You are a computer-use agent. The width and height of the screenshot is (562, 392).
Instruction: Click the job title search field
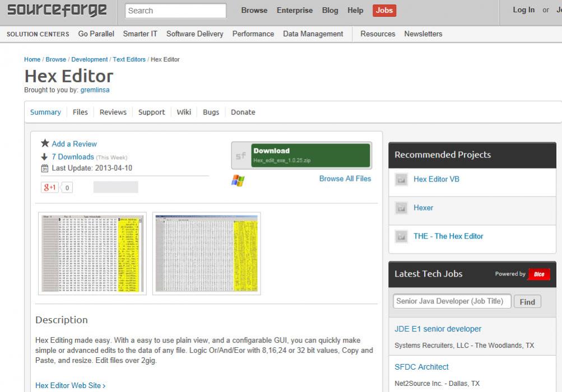452,301
